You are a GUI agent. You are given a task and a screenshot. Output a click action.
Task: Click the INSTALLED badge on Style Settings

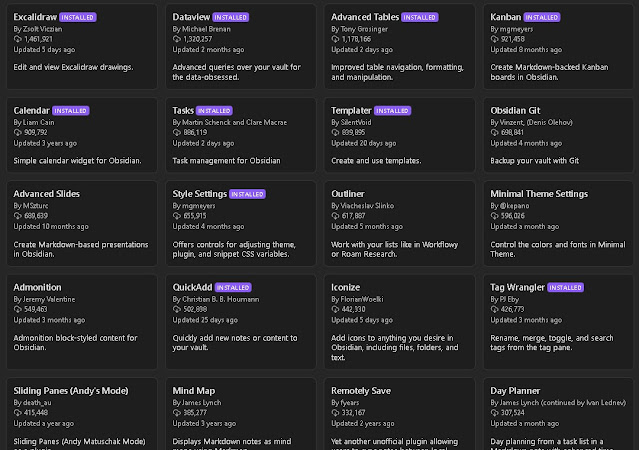247,194
